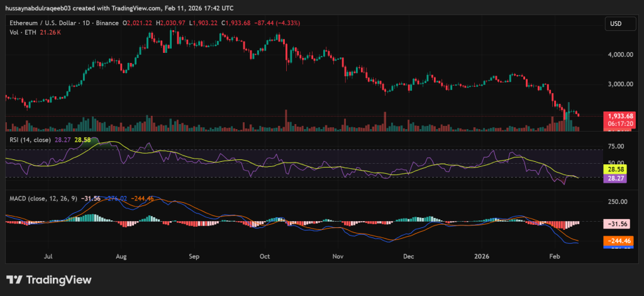Click the 4,000.00 price axis label
This screenshot has width=644, height=296.
point(621,55)
